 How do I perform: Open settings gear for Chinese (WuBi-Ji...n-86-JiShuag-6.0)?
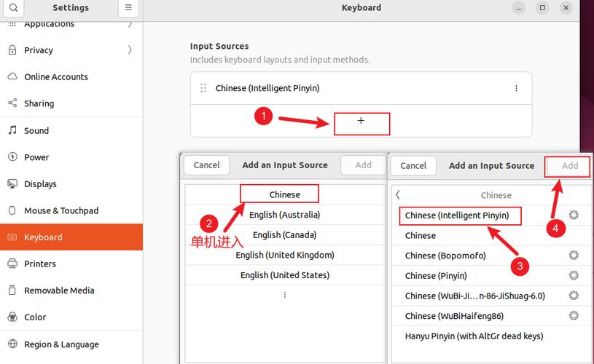574,295
